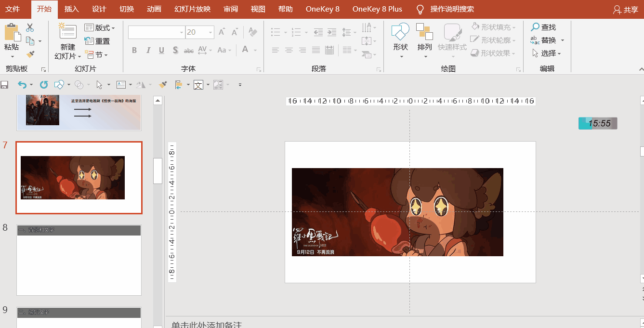644x328 pixels.
Task: Click the 共享 share button
Action: pos(625,10)
